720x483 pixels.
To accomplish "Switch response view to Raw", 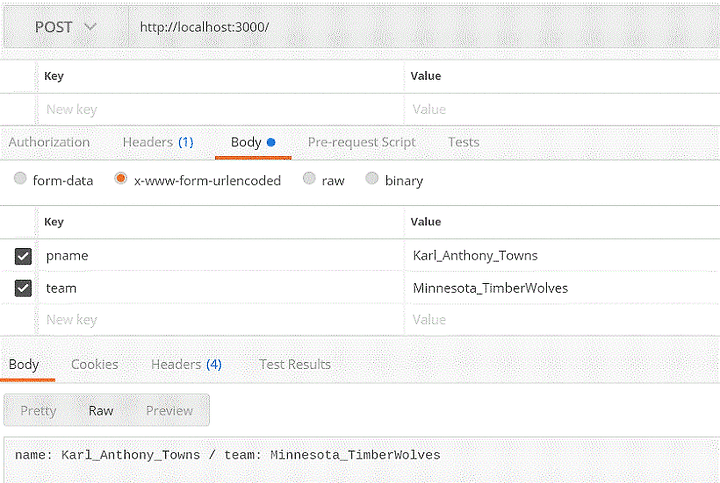I will 101,411.
